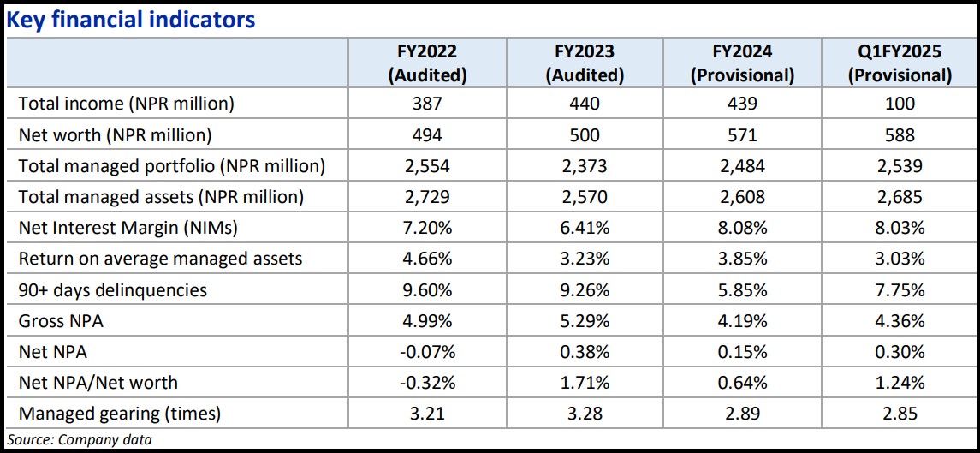Click the Q1FY2025 (Provisional) column header
Viewport: 980px width, 453px height.
[900, 63]
